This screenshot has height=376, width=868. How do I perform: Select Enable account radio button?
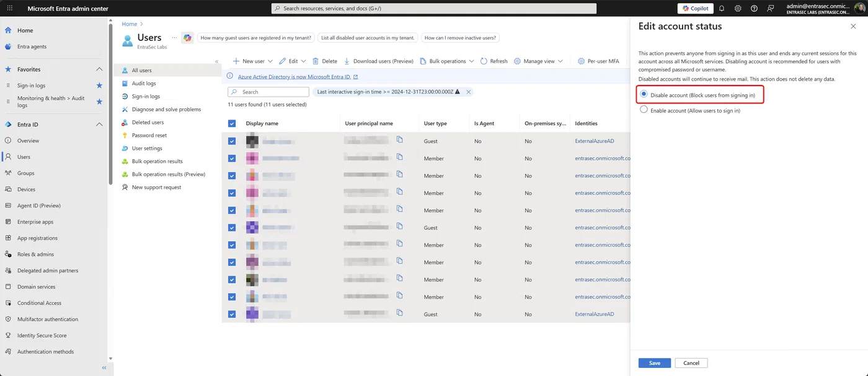644,110
